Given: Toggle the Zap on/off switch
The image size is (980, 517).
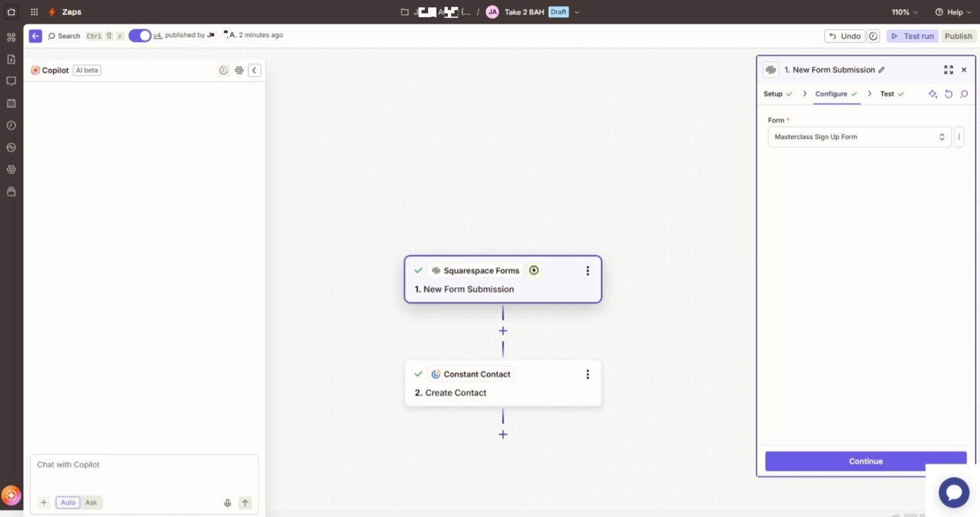Looking at the screenshot, I should pyautogui.click(x=140, y=36).
